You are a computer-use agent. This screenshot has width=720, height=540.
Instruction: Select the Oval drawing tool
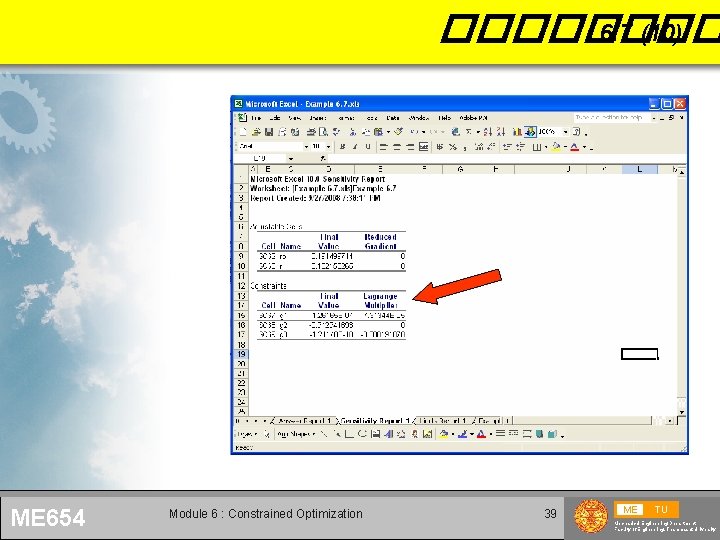coord(362,433)
